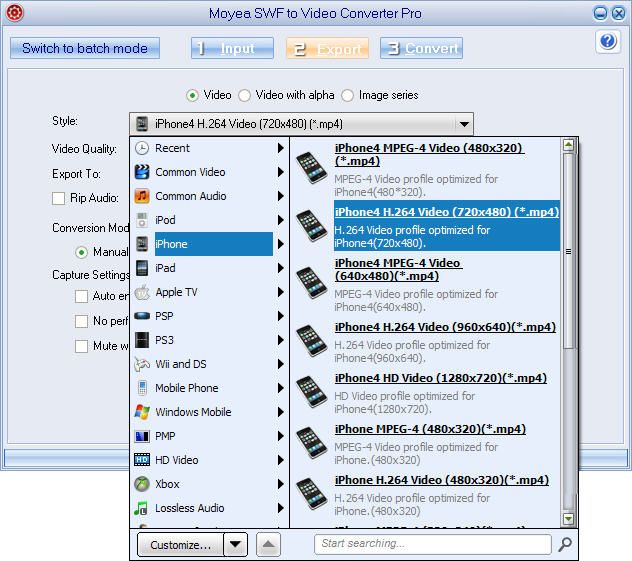Choose iPhone4 HD Video (1280x720) profile link
The width and height of the screenshot is (632, 561).
click(x=441, y=378)
